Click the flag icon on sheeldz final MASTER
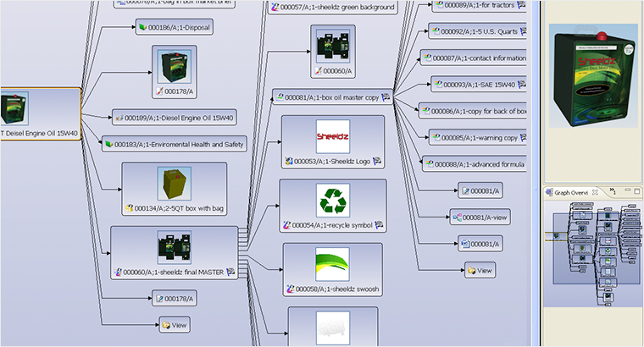This screenshot has width=644, height=347. click(x=230, y=273)
